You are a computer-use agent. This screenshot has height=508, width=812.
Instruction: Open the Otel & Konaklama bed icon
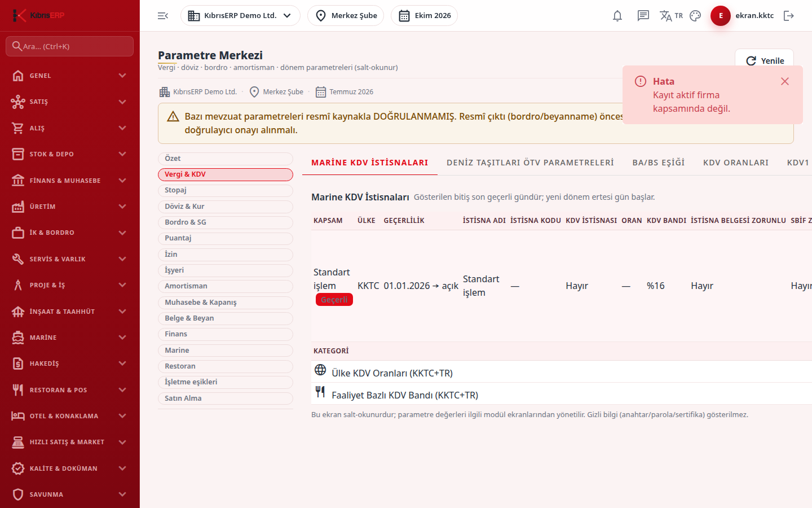point(18,416)
